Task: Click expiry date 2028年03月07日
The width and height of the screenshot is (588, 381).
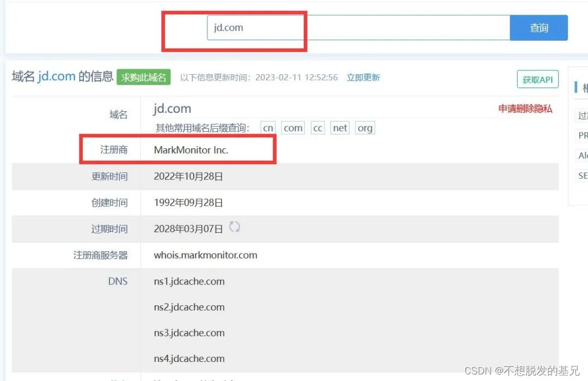Action: pos(188,229)
